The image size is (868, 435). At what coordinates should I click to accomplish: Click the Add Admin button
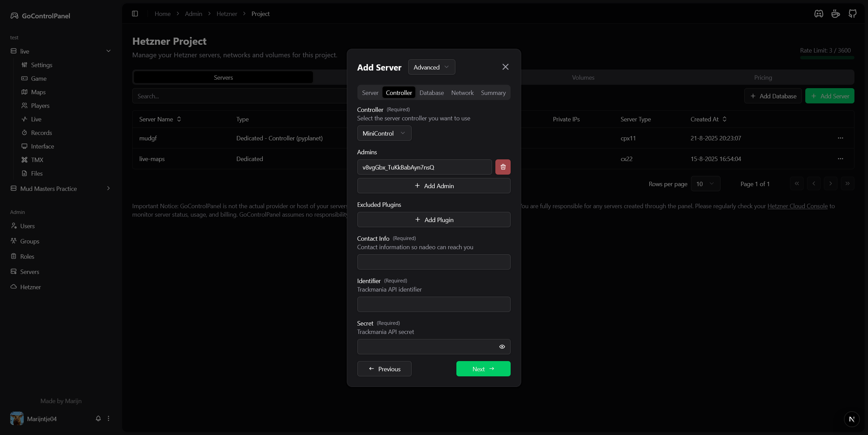click(x=434, y=186)
